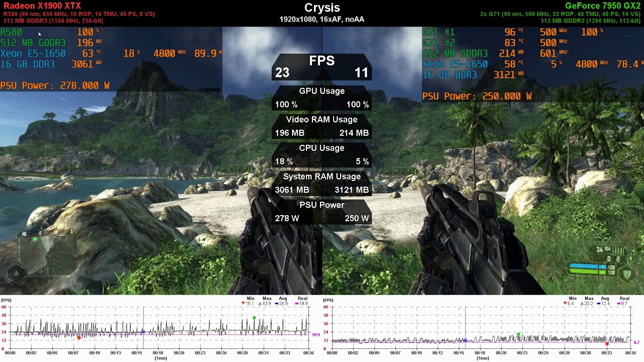Click the green health bar in right HUD
This screenshot has width=644, height=362.
click(x=588, y=272)
